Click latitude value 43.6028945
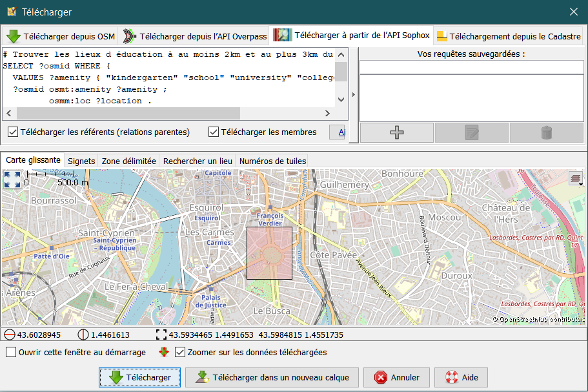588x392 pixels. pyautogui.click(x=39, y=335)
